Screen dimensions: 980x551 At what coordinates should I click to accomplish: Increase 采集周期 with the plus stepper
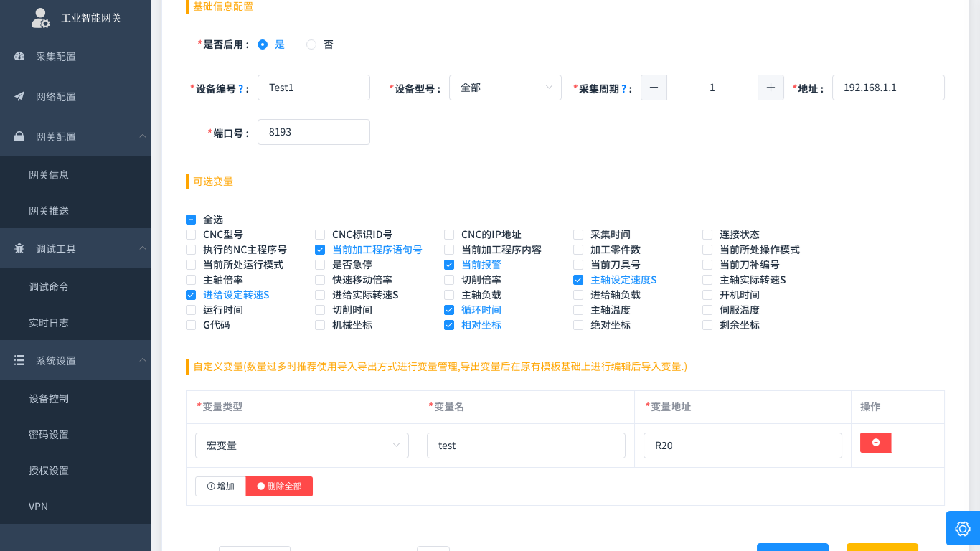point(771,88)
